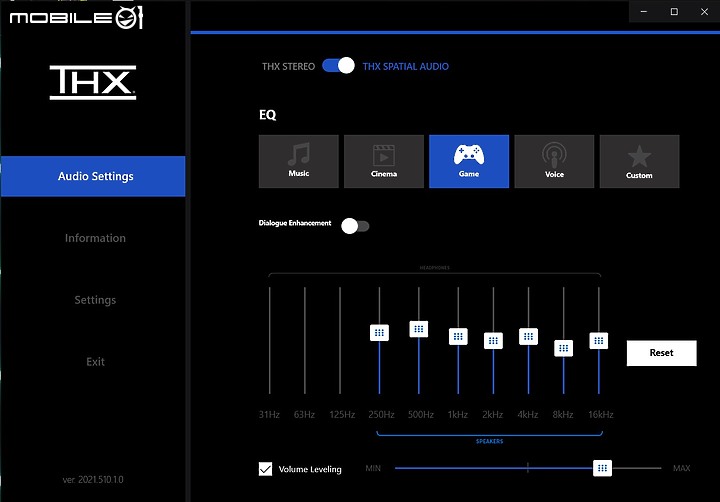This screenshot has width=720, height=502.
Task: Open the Information section
Action: tap(95, 238)
